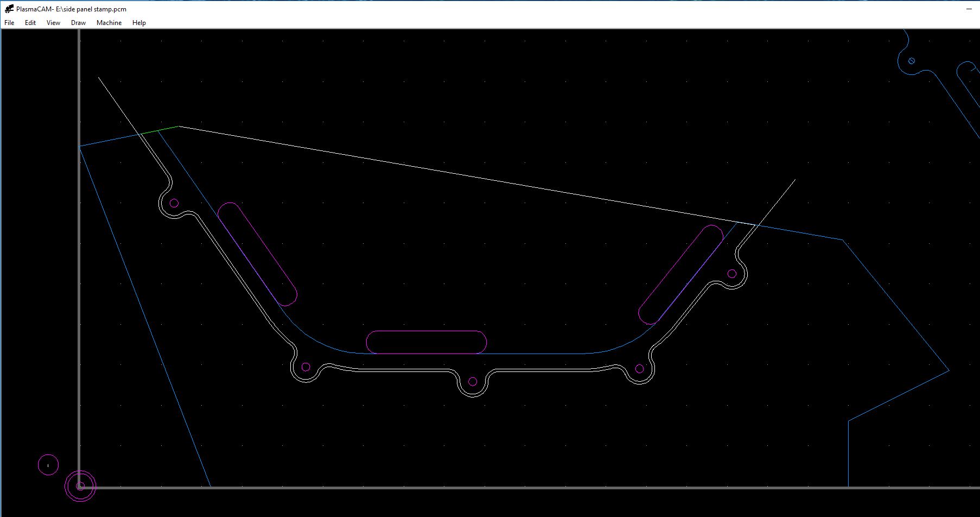This screenshot has height=517, width=980.
Task: Select the horizontal magenta slot at bottom center
Action: pos(426,331)
